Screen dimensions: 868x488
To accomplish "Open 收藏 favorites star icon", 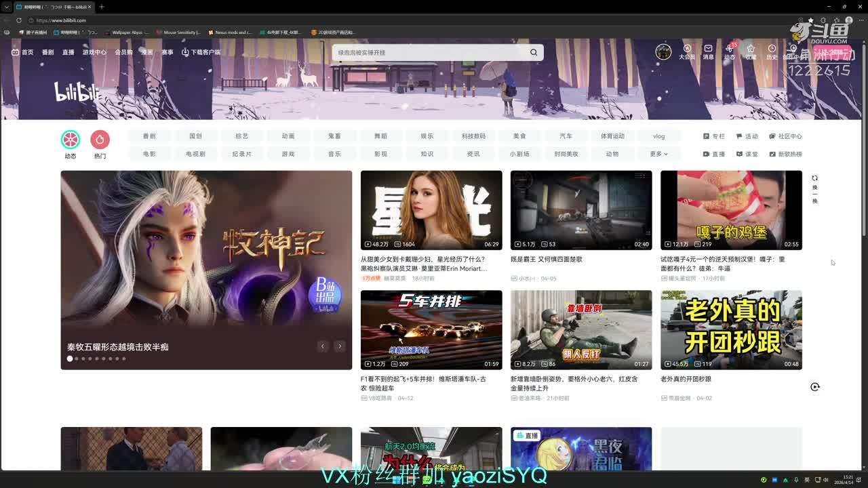I will point(751,49).
